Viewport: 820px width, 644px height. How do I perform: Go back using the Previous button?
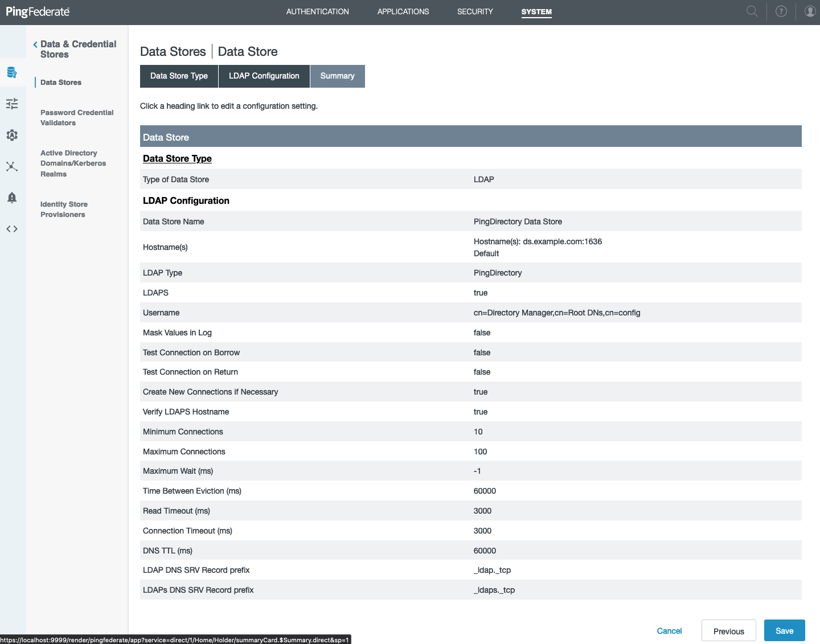coord(728,630)
